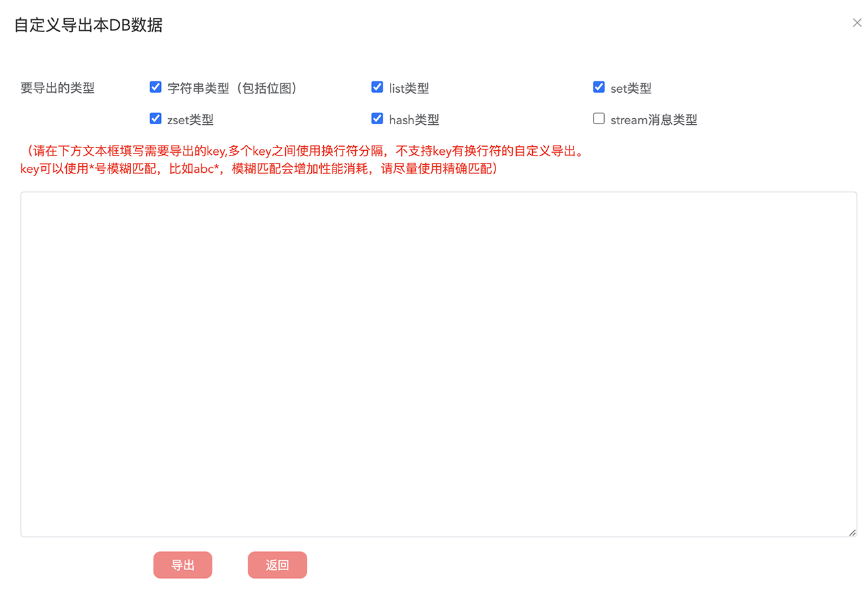
Task: Click the set类型 label text
Action: click(630, 88)
